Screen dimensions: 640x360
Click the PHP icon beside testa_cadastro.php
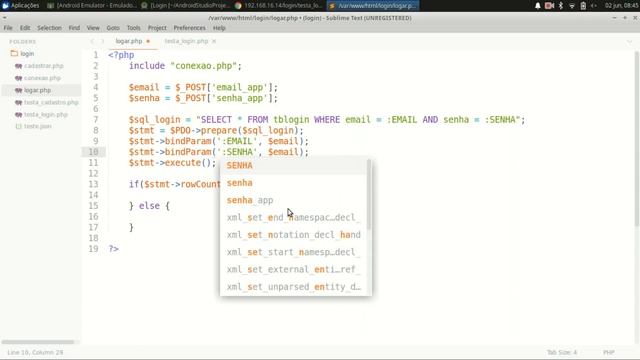pos(18,102)
